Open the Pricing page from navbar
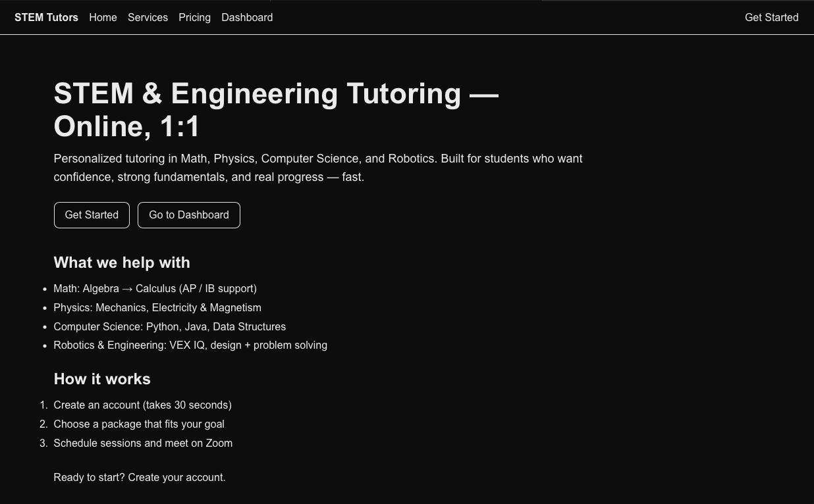This screenshot has width=814, height=504. pyautogui.click(x=194, y=18)
